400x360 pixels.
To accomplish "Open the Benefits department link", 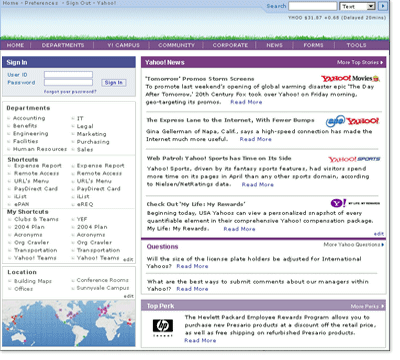I will point(25,126).
